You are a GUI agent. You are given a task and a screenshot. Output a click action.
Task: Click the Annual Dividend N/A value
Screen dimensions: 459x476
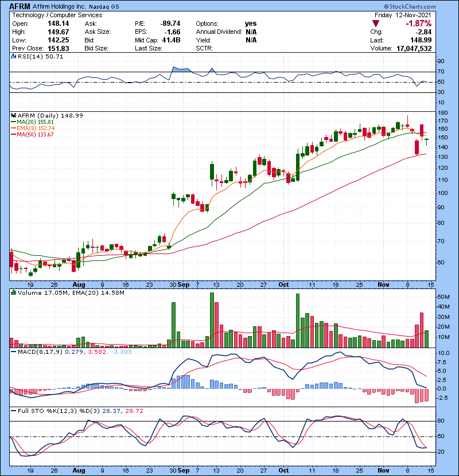(x=251, y=32)
